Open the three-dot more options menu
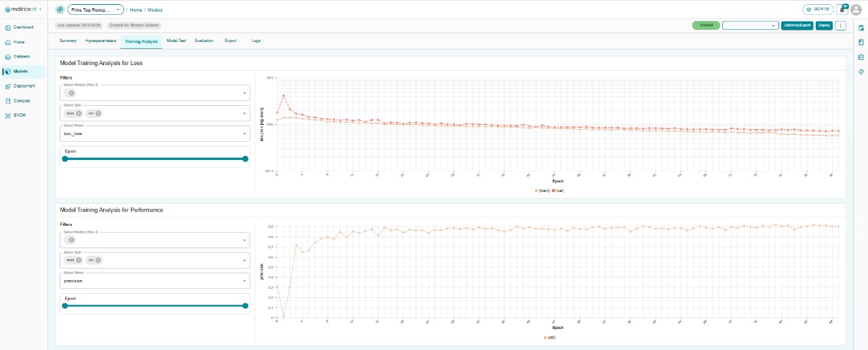The height and width of the screenshot is (350, 868). [841, 25]
